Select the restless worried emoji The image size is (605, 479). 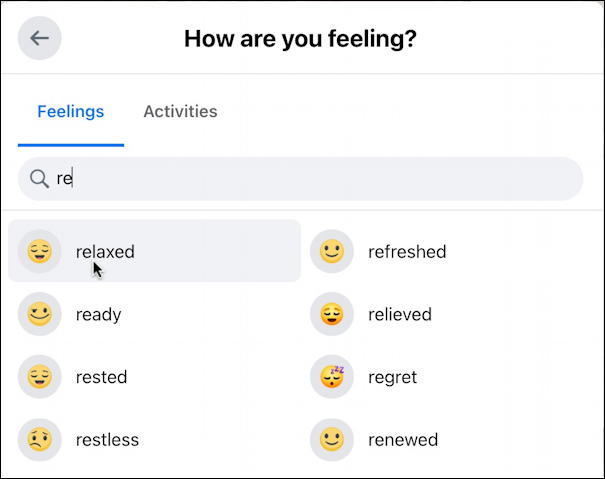click(x=39, y=440)
